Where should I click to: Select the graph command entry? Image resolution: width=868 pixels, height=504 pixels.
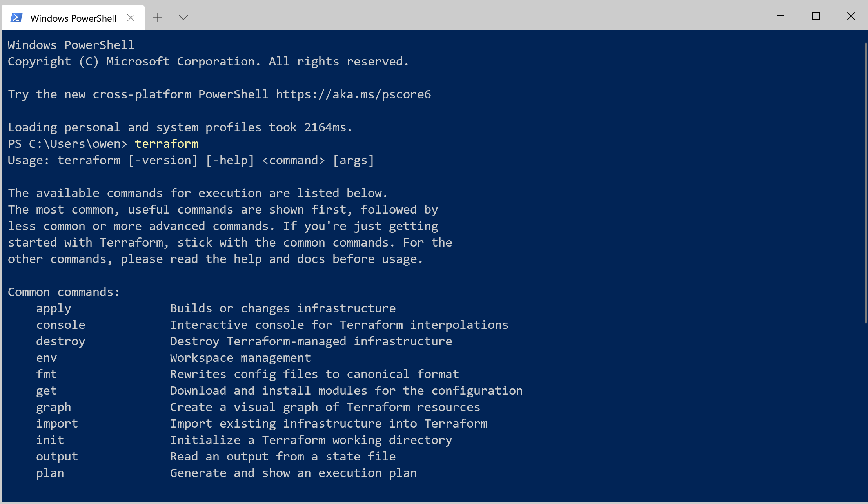[54, 407]
